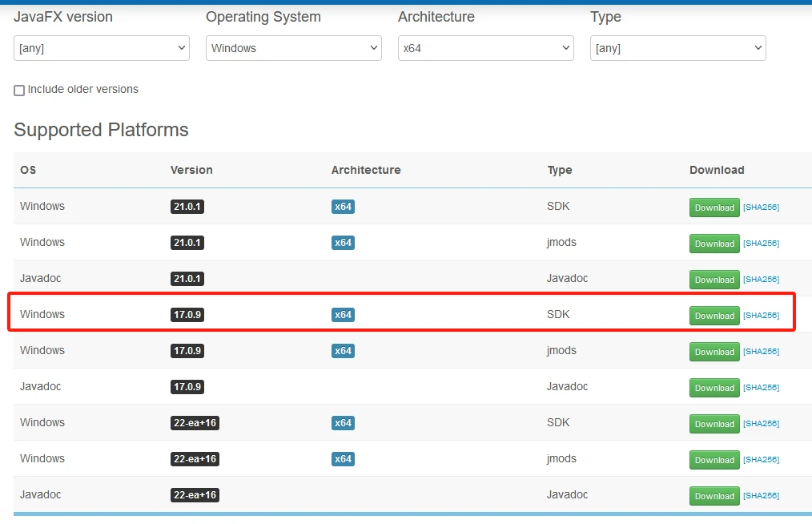Download Windows 17.0.9 x64 jmods
Viewport: 812px width, 524px height.
point(714,352)
